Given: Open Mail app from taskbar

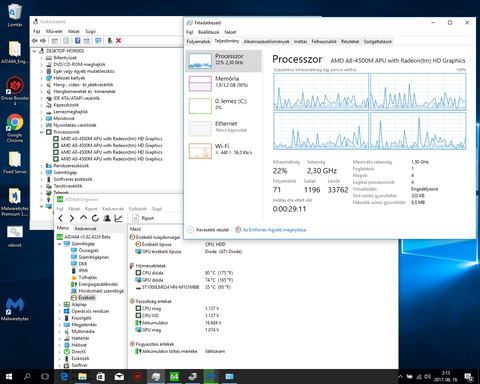Looking at the screenshot, I should coord(119,377).
